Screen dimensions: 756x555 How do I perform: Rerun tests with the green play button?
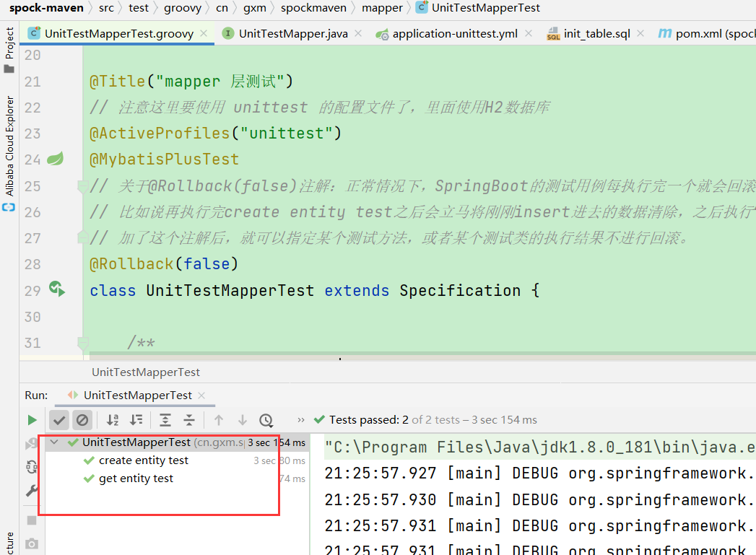32,420
